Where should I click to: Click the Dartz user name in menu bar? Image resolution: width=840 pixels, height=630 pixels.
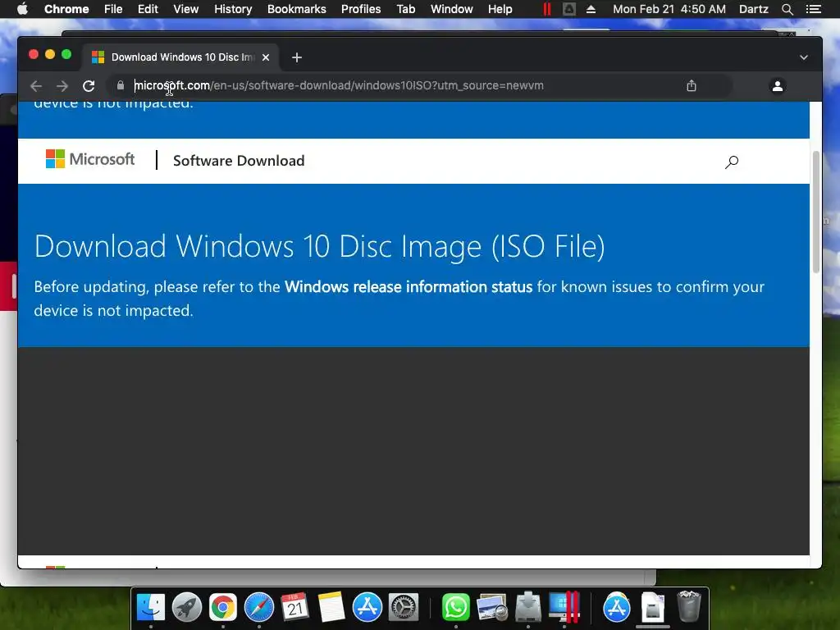[753, 9]
